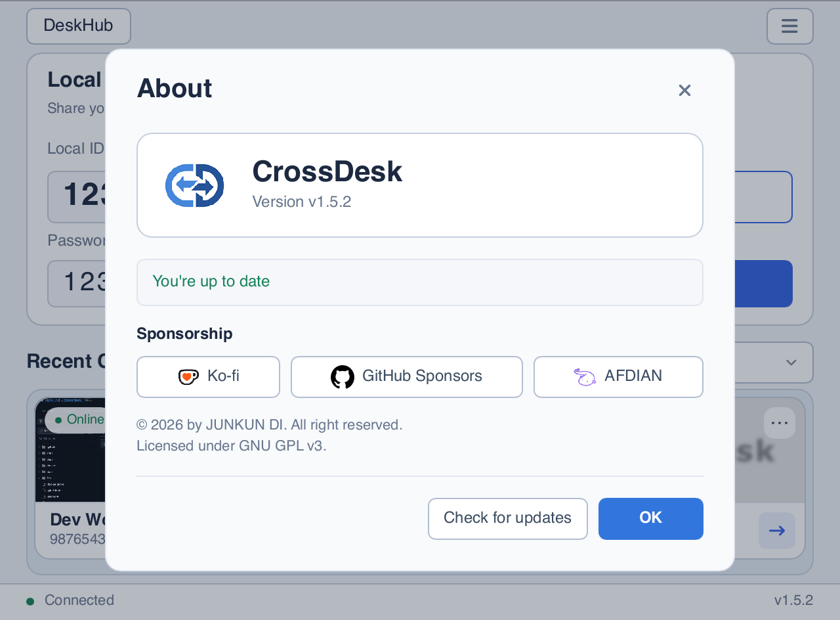The image size is (840, 620).
Task: Open the AFDIAN sponsorship link
Action: click(x=618, y=377)
